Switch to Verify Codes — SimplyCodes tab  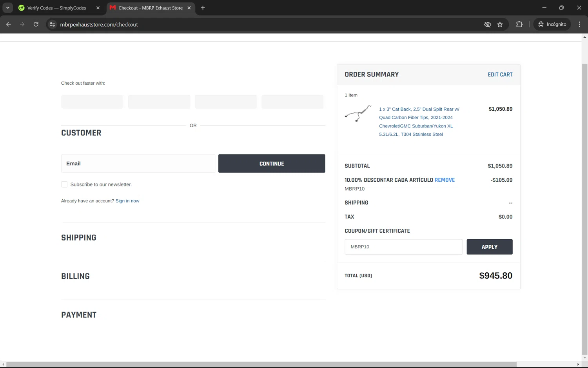point(56,8)
